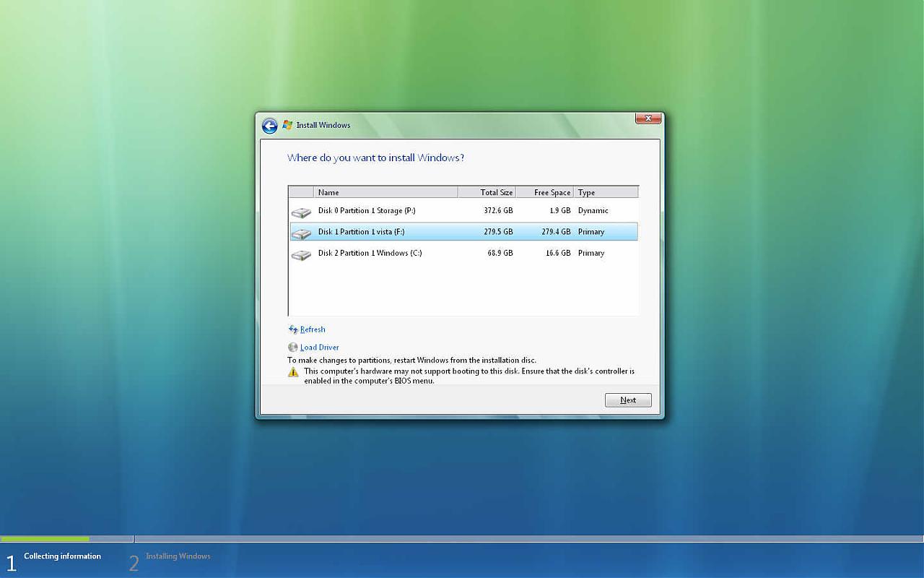The image size is (924, 578).
Task: Click the 16.6 GB free space value
Action: [x=558, y=253]
